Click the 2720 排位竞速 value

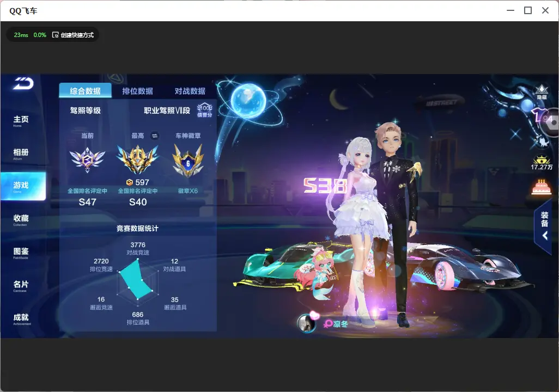101,261
